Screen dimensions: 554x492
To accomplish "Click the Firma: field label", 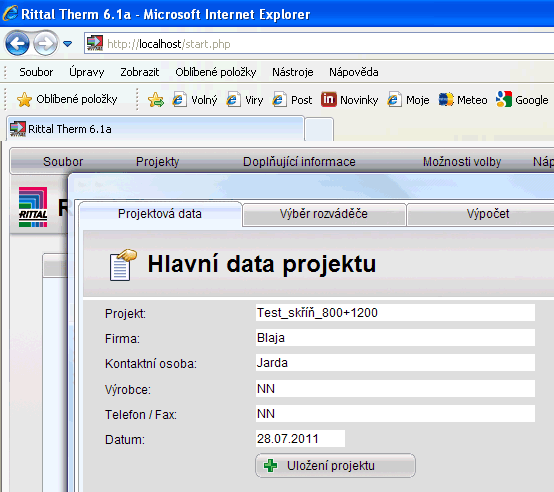I will click(x=122, y=339).
